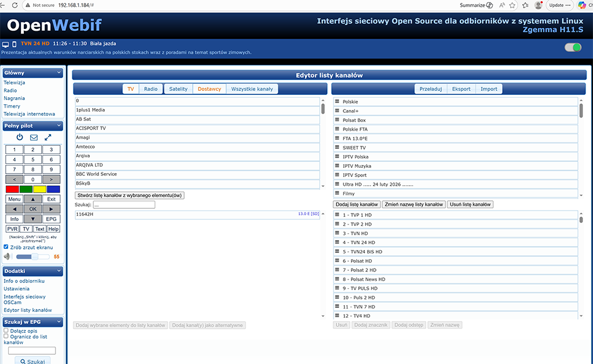593x364 pixels.
Task: Click the Dodaj listę kanałów button
Action: [x=357, y=204]
